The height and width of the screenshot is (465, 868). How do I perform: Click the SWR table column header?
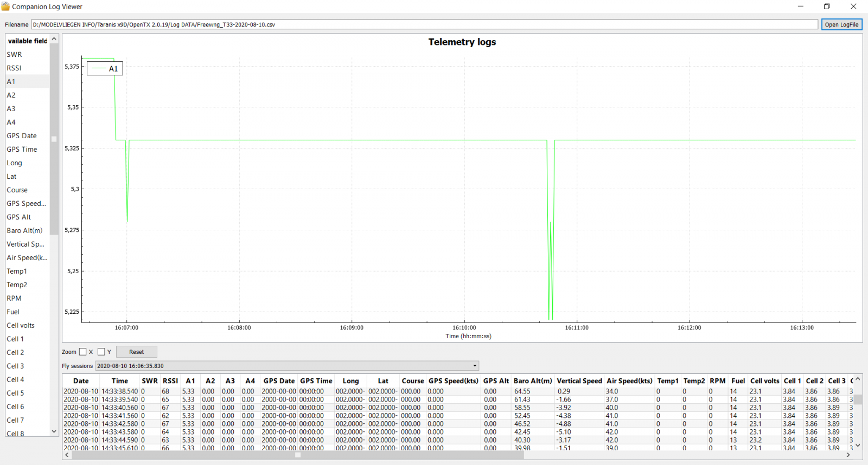coord(150,381)
